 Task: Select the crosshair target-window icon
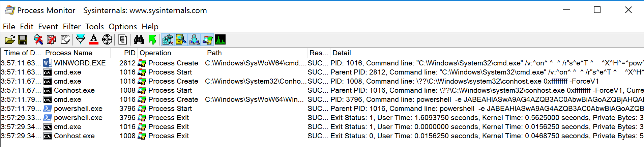(x=107, y=40)
